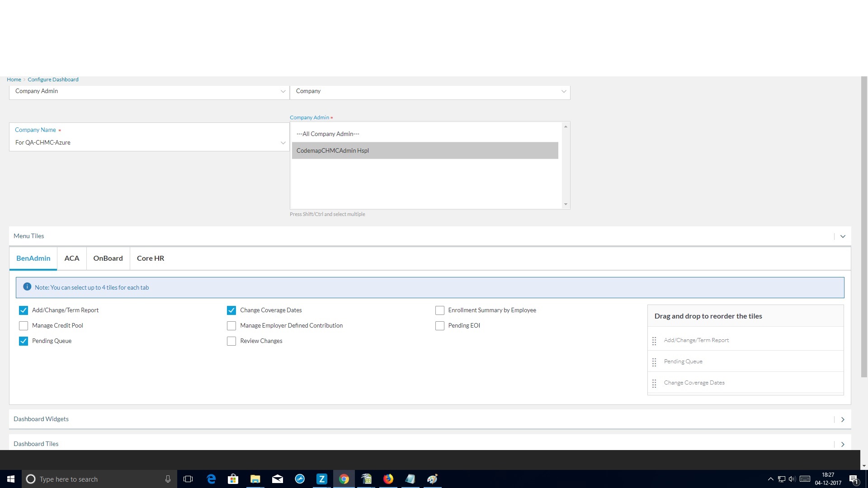The width and height of the screenshot is (868, 488).
Task: Switch to the Core HR tab
Action: pyautogui.click(x=151, y=258)
